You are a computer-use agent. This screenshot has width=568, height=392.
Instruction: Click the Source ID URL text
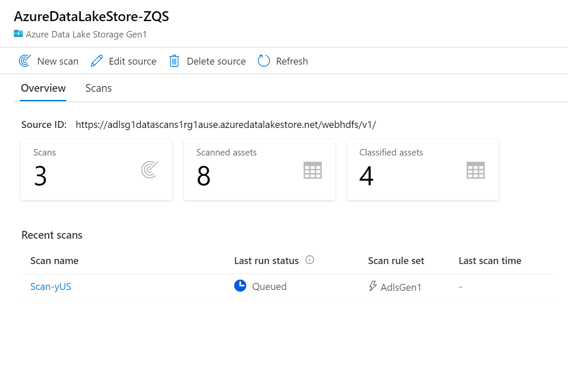pyautogui.click(x=226, y=124)
